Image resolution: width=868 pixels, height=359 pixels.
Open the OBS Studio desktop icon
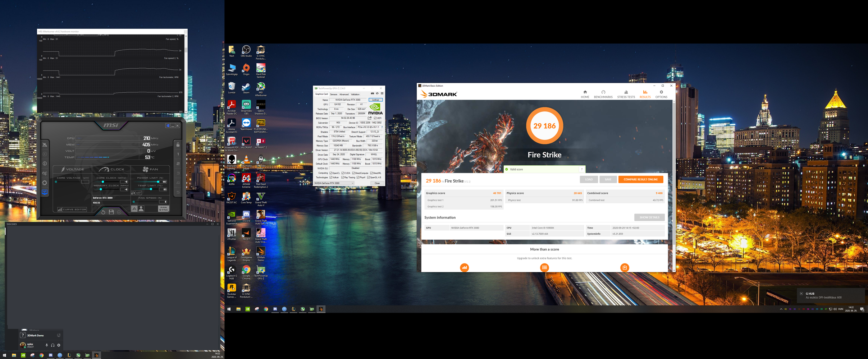246,51
